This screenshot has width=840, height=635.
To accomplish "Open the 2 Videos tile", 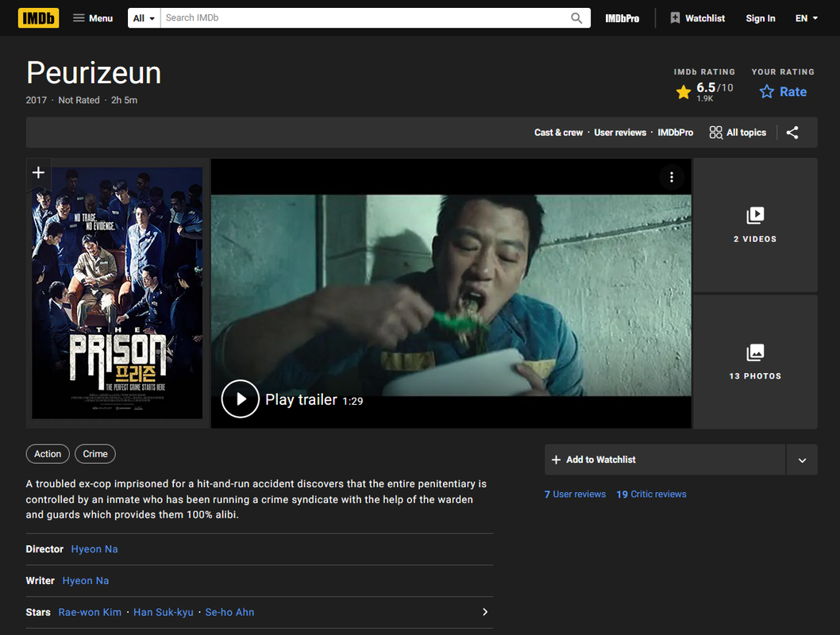I will pos(755,225).
